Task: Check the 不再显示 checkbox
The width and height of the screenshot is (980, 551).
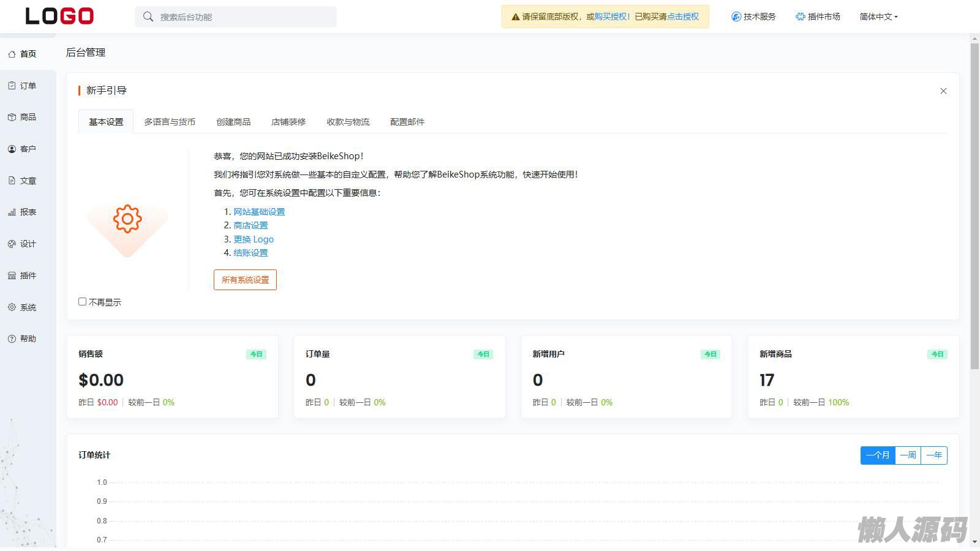Action: (x=83, y=302)
